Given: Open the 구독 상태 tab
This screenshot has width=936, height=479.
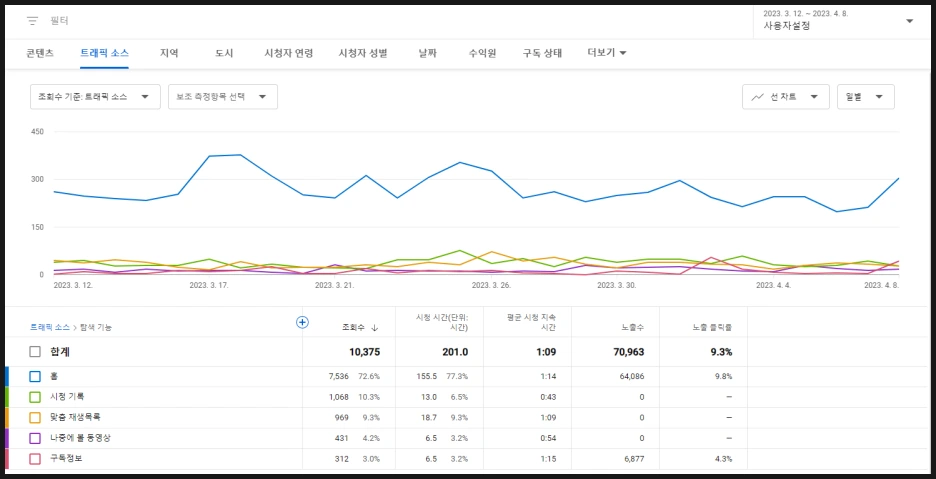Looking at the screenshot, I should point(542,53).
